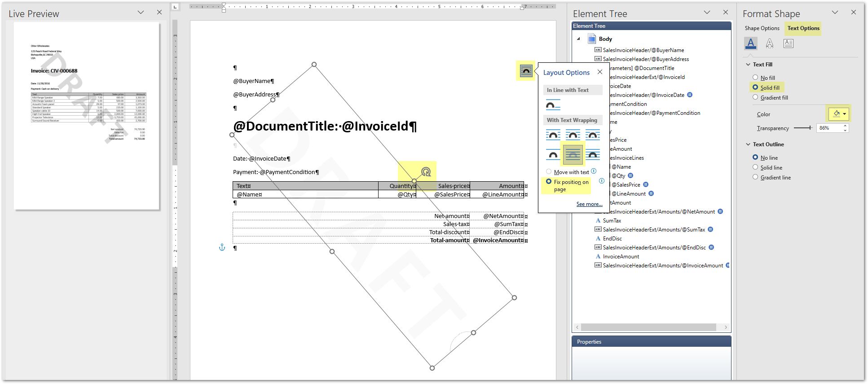This screenshot has height=384, width=868.
Task: Click the Layout Options button beside the watermark
Action: coord(526,71)
